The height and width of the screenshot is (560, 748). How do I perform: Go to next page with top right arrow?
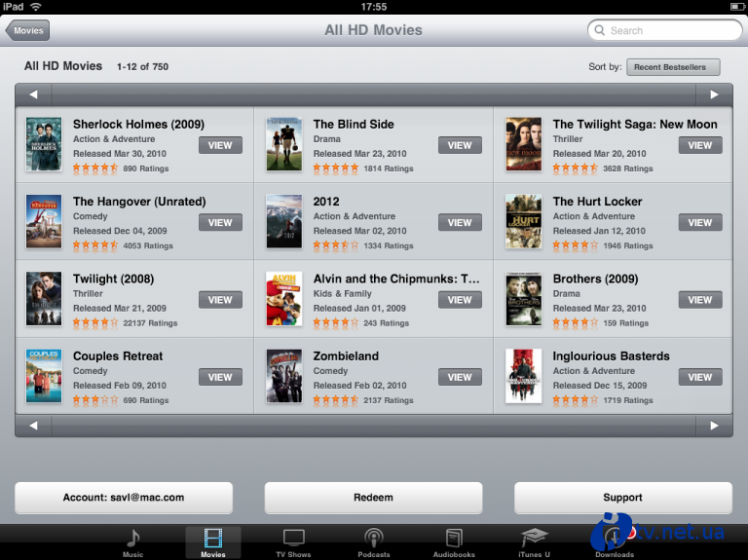tap(714, 94)
